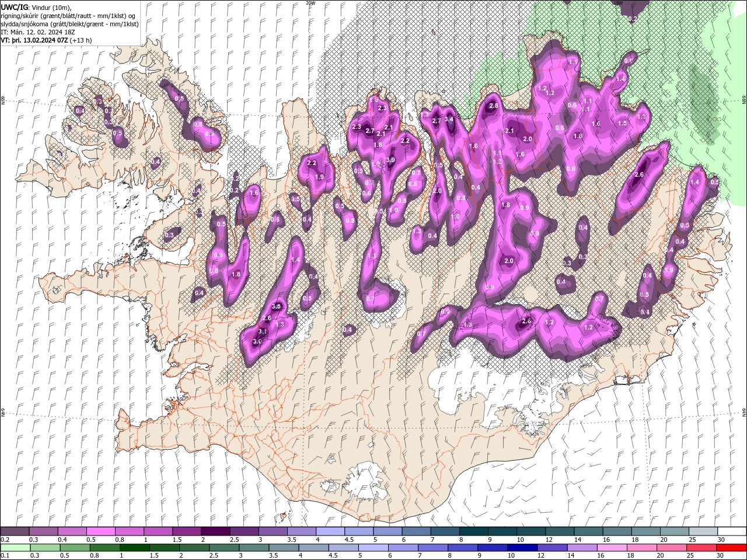Click the '0.1' tick label in the rain legend

(x=5, y=556)
